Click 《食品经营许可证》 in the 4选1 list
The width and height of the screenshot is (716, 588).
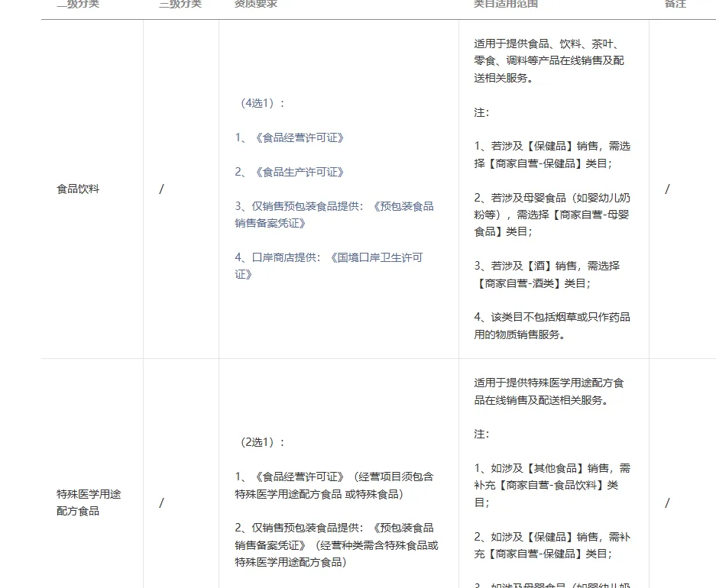(x=289, y=137)
